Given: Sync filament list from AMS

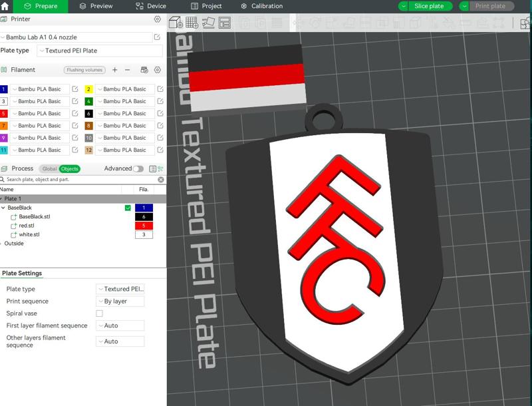Looking at the screenshot, I should pos(144,69).
